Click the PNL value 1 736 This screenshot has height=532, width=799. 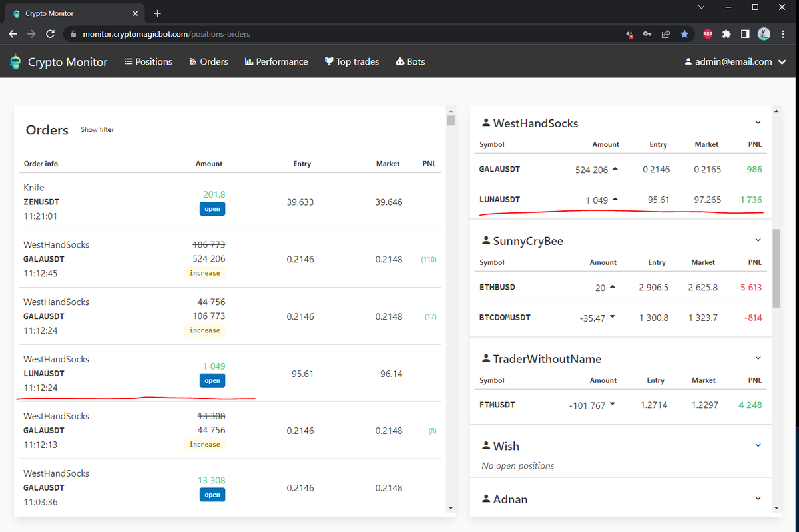pyautogui.click(x=750, y=200)
